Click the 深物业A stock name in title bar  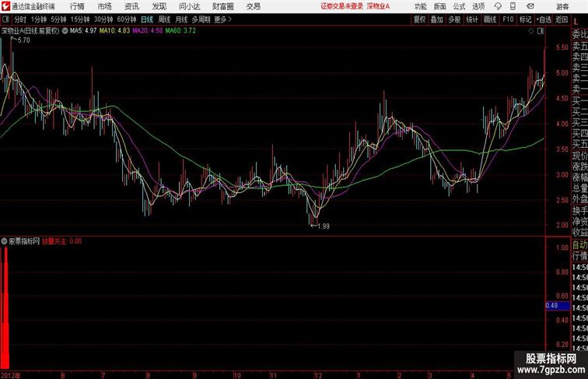pos(378,6)
